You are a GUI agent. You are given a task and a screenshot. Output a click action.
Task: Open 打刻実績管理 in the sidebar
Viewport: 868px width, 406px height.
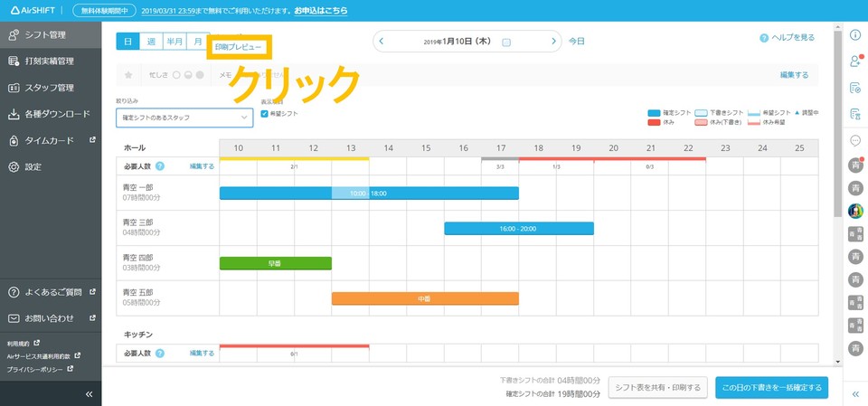(x=51, y=61)
